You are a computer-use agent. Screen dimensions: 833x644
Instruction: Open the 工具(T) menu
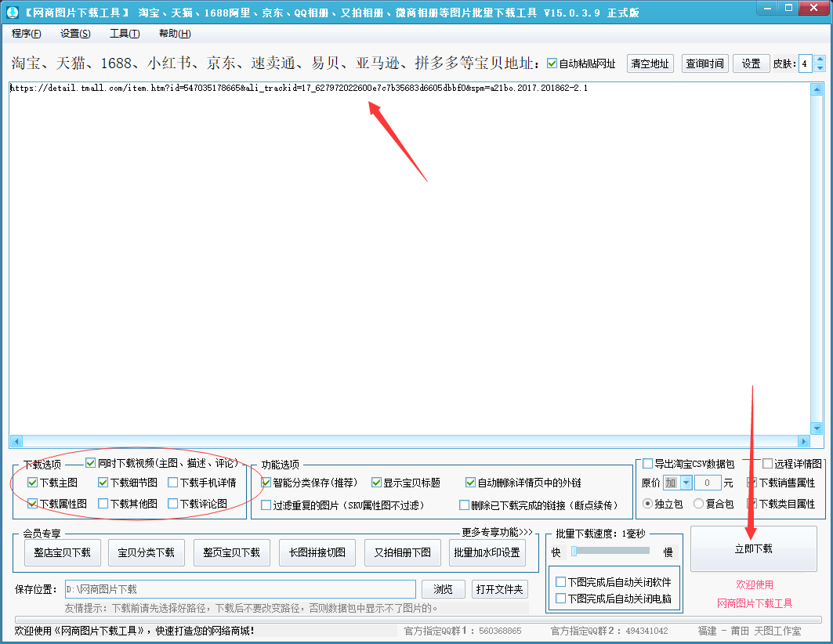pos(125,34)
